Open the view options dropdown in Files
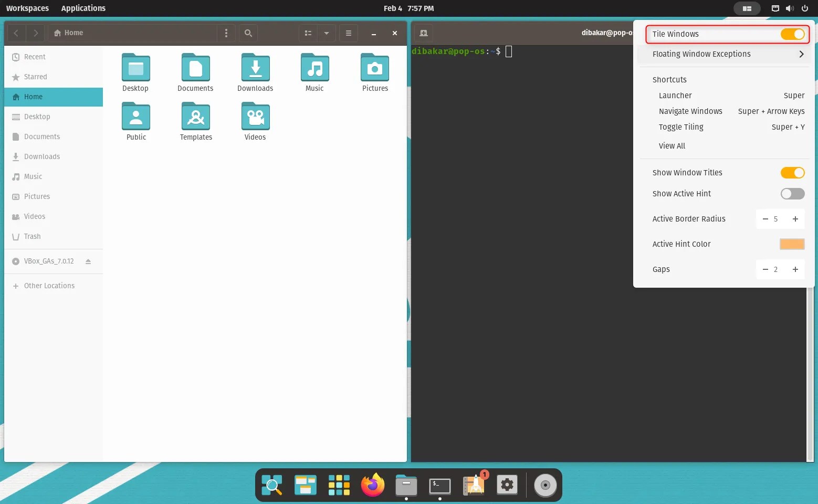Image resolution: width=818 pixels, height=504 pixels. click(327, 33)
